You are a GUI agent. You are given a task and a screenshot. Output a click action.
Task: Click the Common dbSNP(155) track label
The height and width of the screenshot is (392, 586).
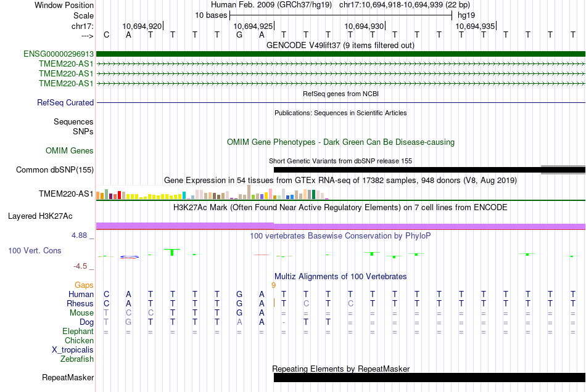click(x=54, y=170)
